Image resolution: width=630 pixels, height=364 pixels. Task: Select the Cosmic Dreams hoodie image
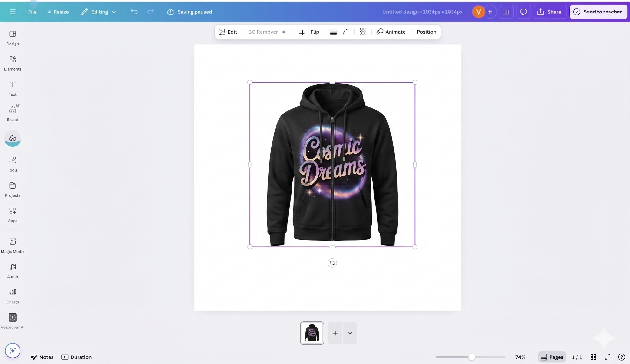tap(332, 165)
